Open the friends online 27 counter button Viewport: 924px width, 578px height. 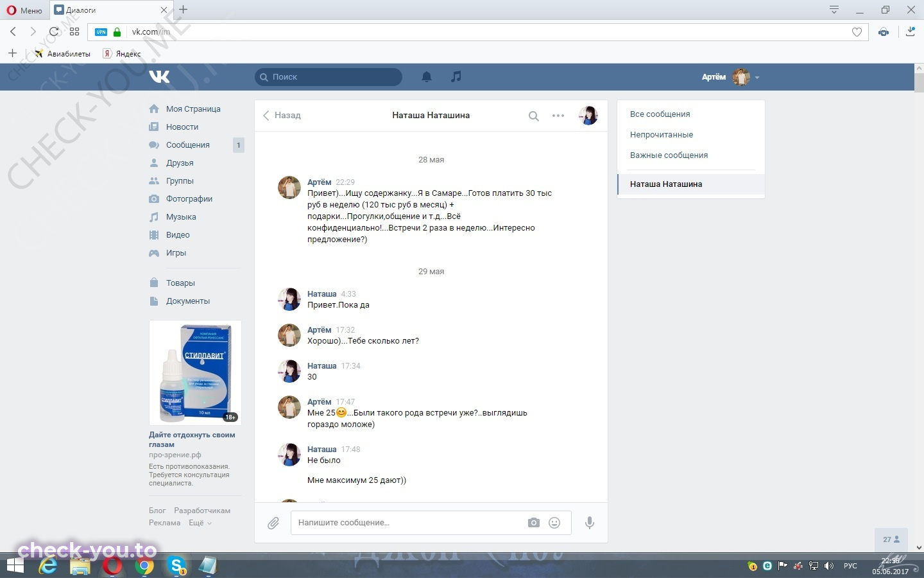tap(891, 539)
